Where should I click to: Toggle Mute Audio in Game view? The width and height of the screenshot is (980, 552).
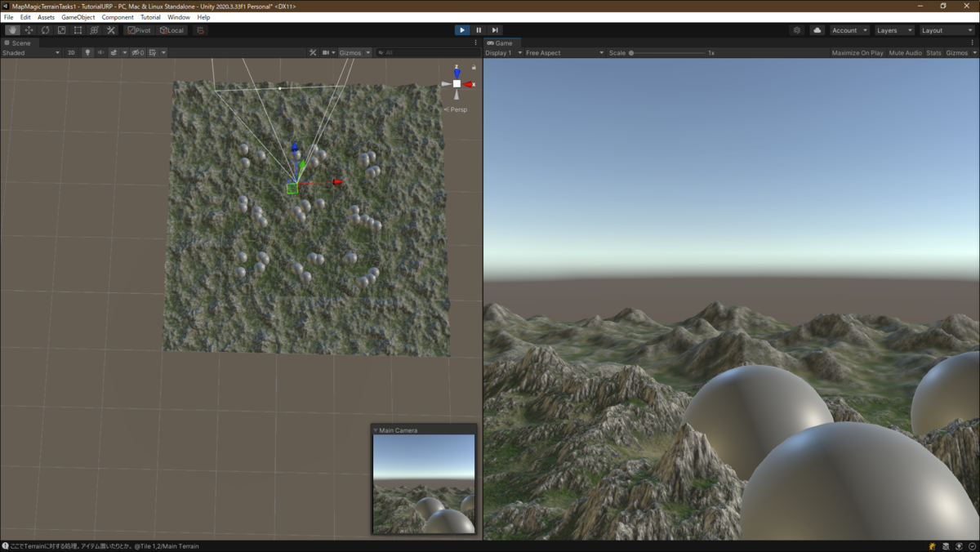pos(905,52)
